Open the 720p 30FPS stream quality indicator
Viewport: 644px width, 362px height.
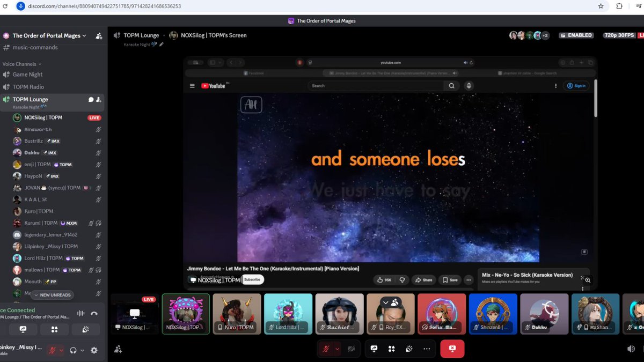[x=619, y=35]
